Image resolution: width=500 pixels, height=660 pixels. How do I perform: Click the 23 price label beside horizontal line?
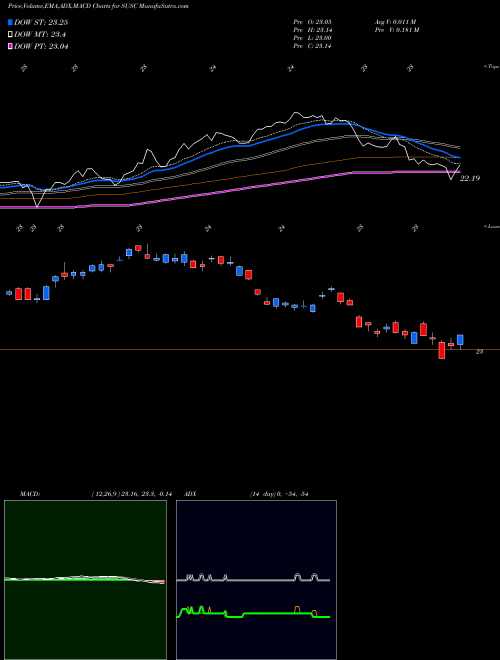[x=479, y=351]
